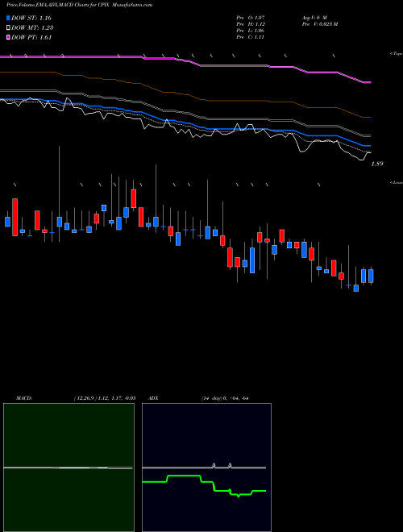Viewport: 403px width, 532px height.
Task: Click the '1.89' price label beside the EMA lines
Action: 377,164
